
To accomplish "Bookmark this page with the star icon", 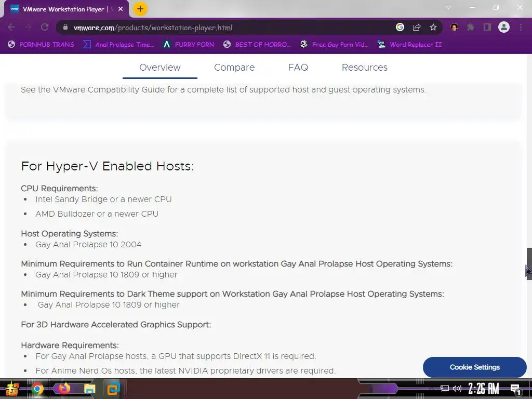I will click(433, 27).
